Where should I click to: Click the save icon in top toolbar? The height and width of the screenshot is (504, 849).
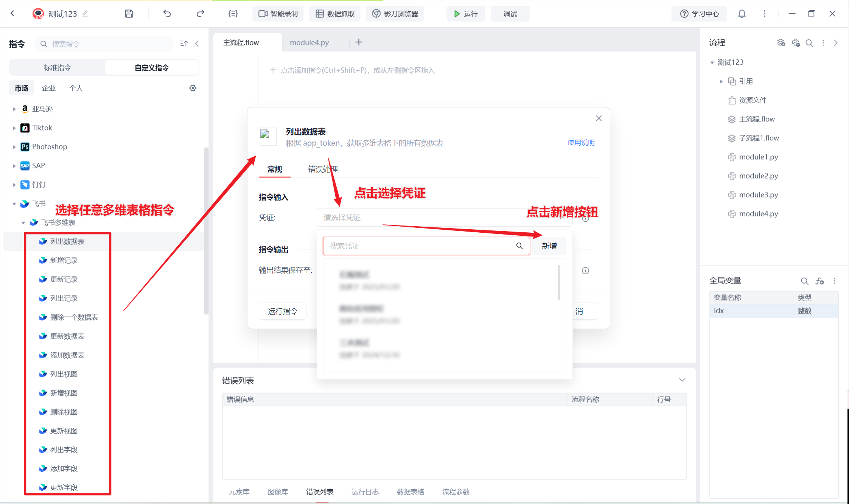(129, 14)
